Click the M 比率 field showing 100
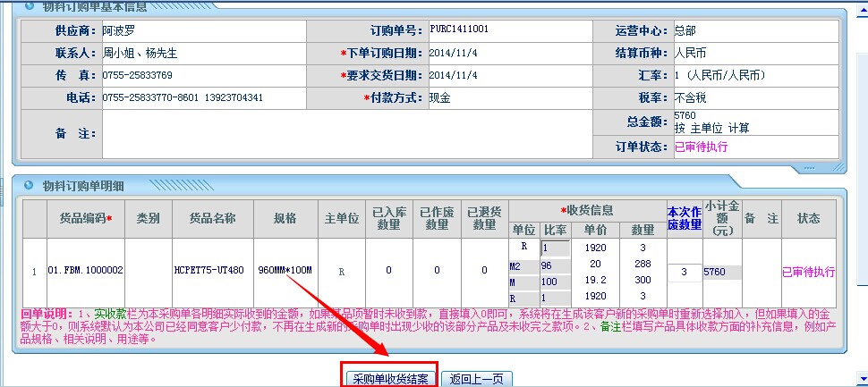 [x=554, y=281]
